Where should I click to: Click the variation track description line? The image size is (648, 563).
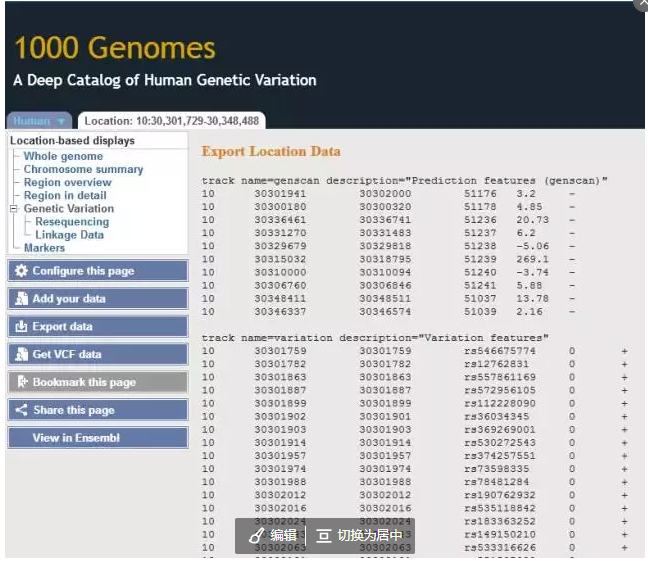click(x=375, y=338)
